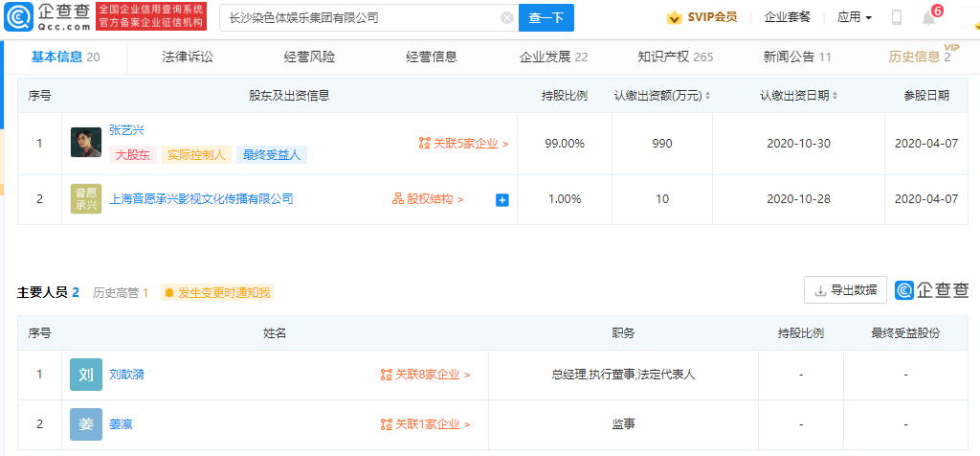
Task: Open 历史高管 1 link
Action: [x=121, y=292]
